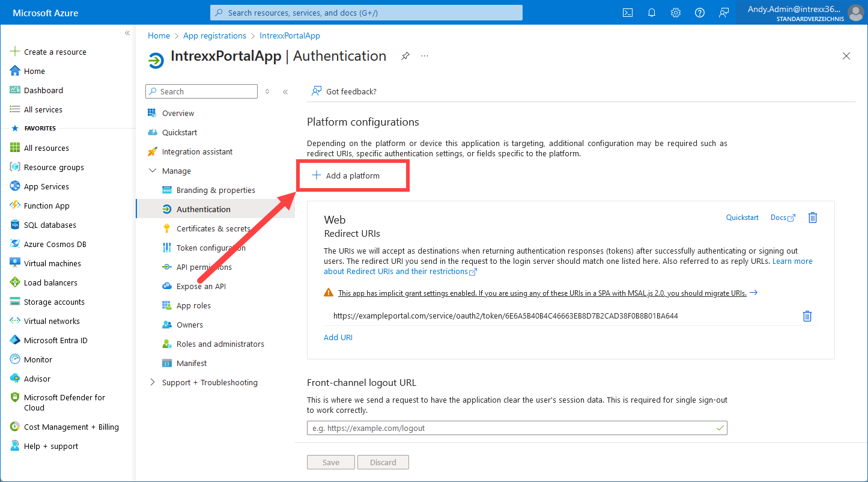The image size is (868, 482).
Task: Go to Home breadcrumb
Action: 159,35
